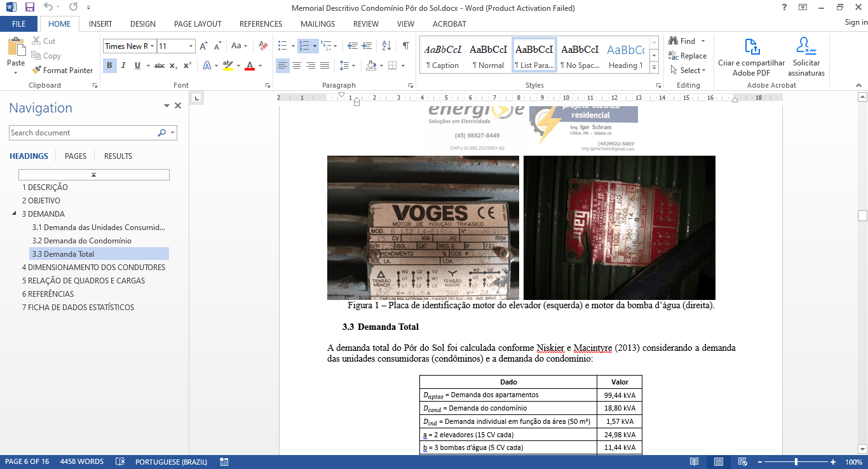Click Criar e compartilhar Adobe PDF button
Image resolution: width=868 pixels, height=469 pixels.
tap(752, 58)
